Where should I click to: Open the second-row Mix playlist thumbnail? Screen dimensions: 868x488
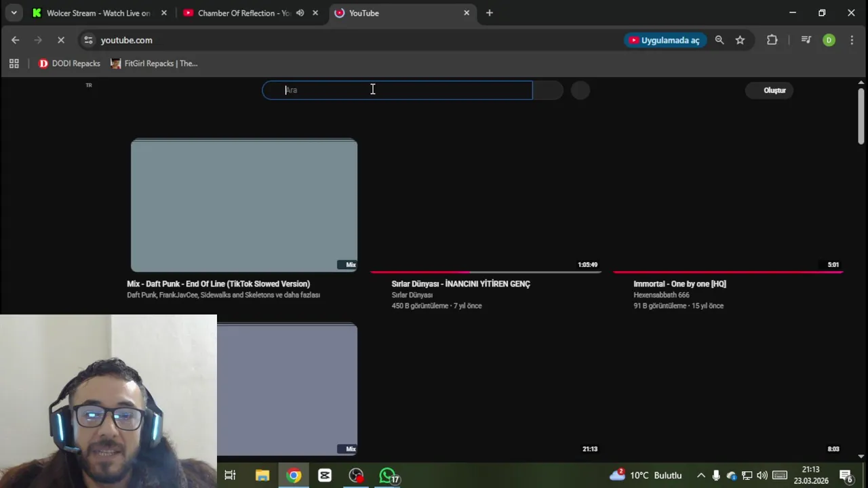(x=288, y=390)
